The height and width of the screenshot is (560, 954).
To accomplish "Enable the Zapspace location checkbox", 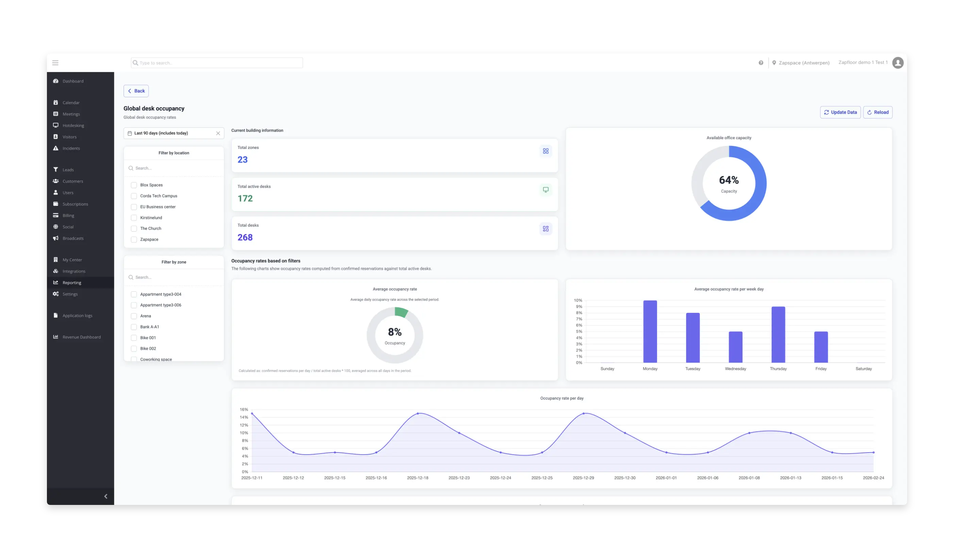I will click(x=134, y=239).
